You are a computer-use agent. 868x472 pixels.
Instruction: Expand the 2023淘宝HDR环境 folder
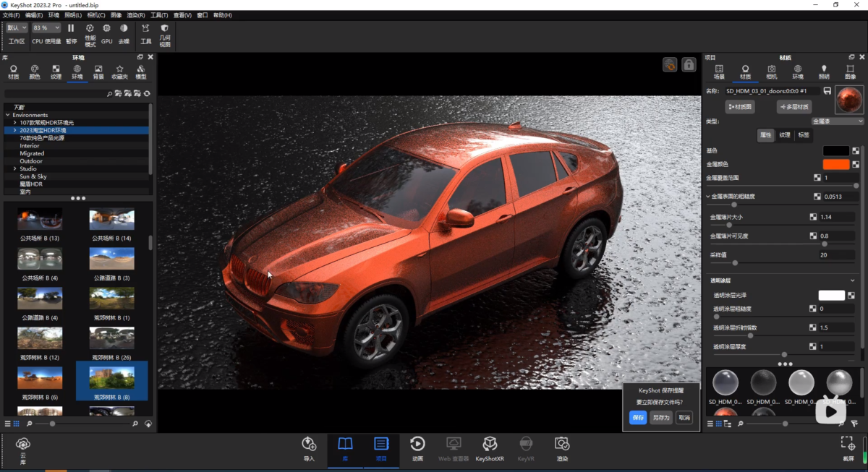(14, 130)
